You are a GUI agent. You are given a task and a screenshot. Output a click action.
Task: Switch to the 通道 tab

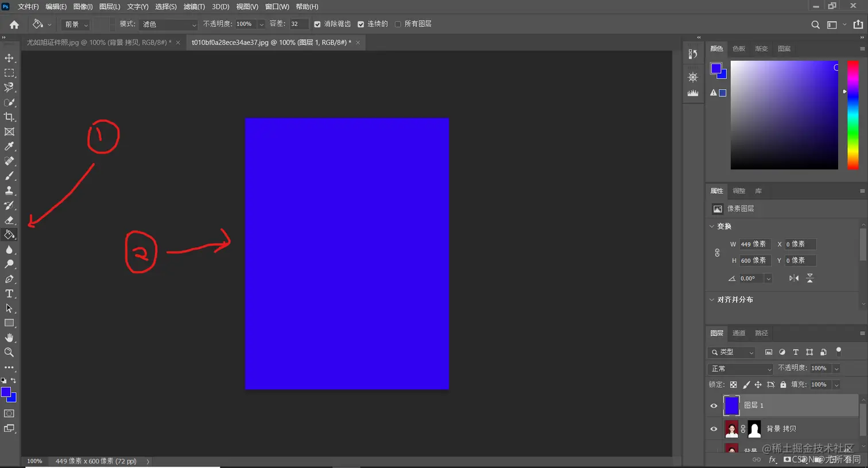[x=739, y=333]
